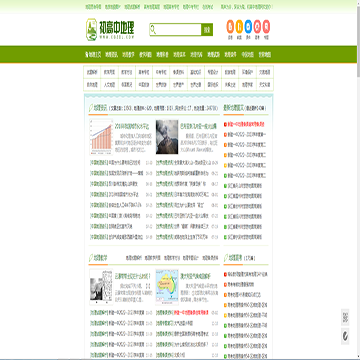This screenshot has width=360, height=360.
Task: Open 地理教学 in the green navigation bar
Action: (x=128, y=55)
